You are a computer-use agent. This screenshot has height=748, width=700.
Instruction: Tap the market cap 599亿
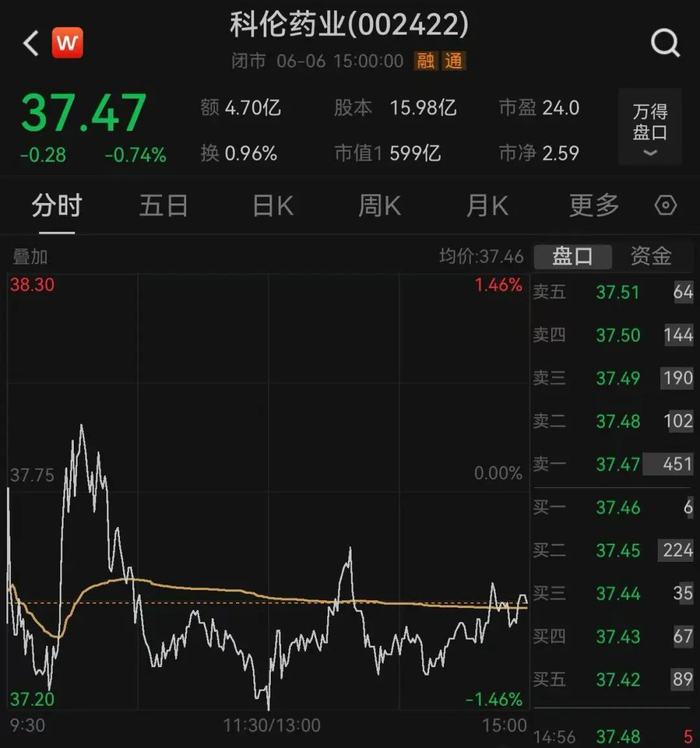click(x=415, y=154)
